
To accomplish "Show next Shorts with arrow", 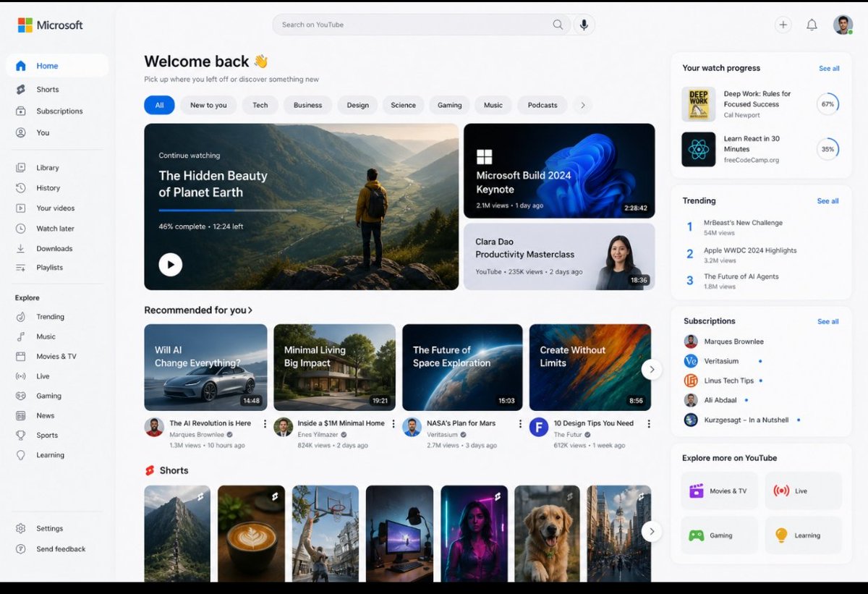I will tap(651, 532).
